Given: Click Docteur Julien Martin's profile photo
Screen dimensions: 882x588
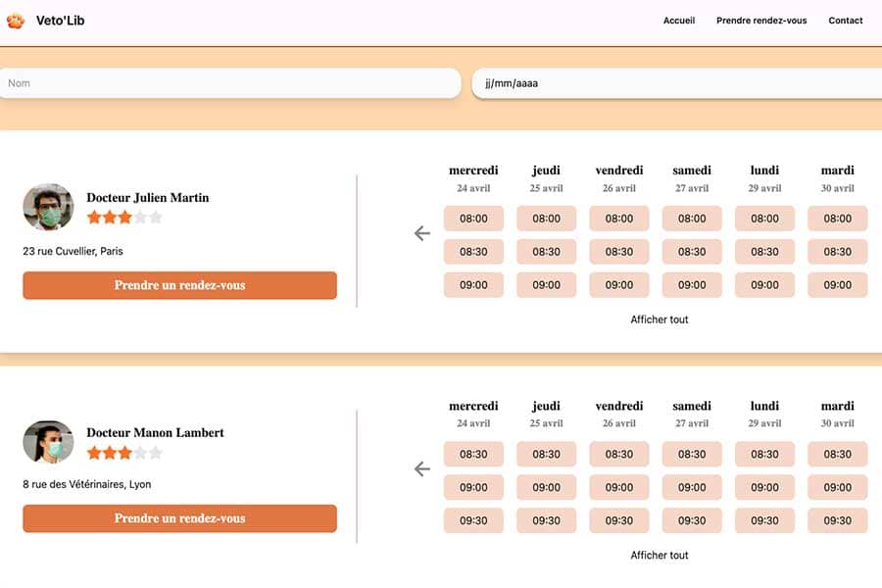Looking at the screenshot, I should (x=48, y=208).
